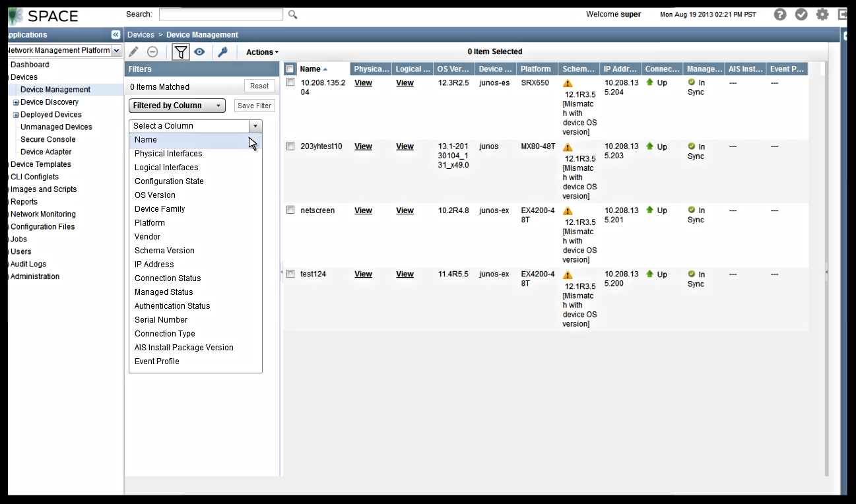Click into the Search input field

point(220,15)
